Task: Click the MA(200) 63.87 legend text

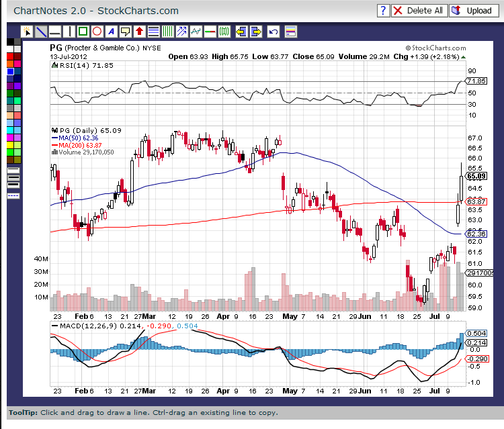Action: [x=80, y=145]
